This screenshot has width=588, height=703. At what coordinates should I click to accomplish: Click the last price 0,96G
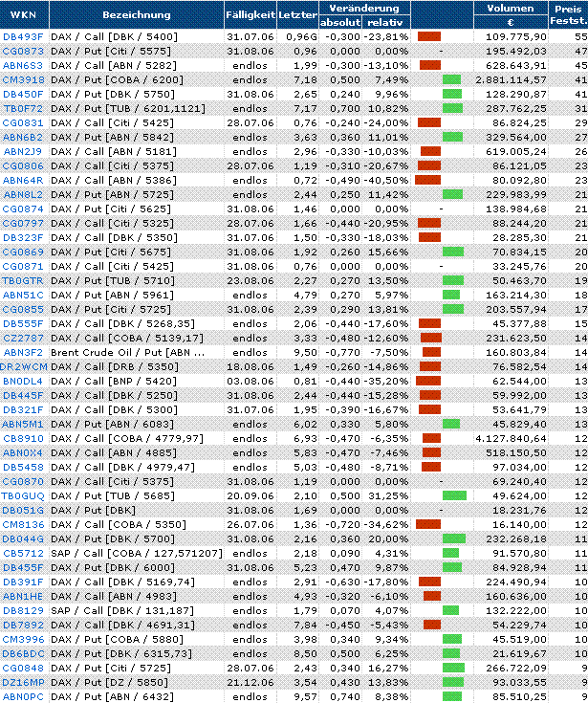point(301,36)
